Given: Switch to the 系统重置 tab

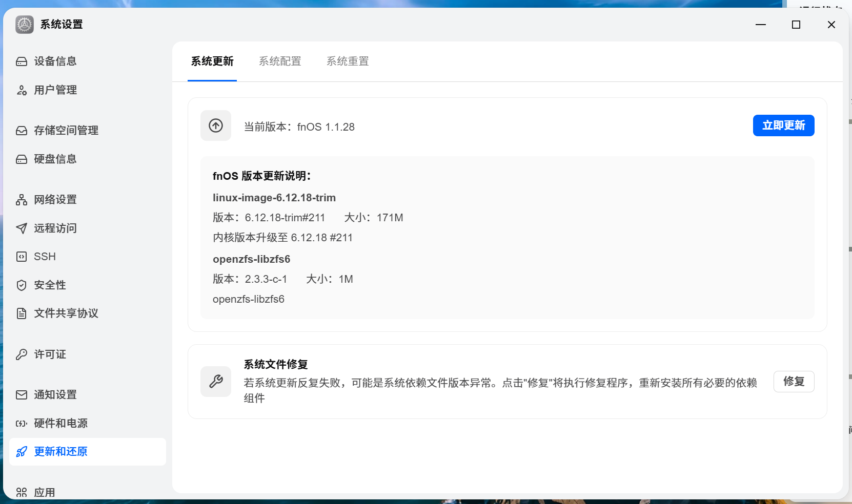Looking at the screenshot, I should click(348, 61).
